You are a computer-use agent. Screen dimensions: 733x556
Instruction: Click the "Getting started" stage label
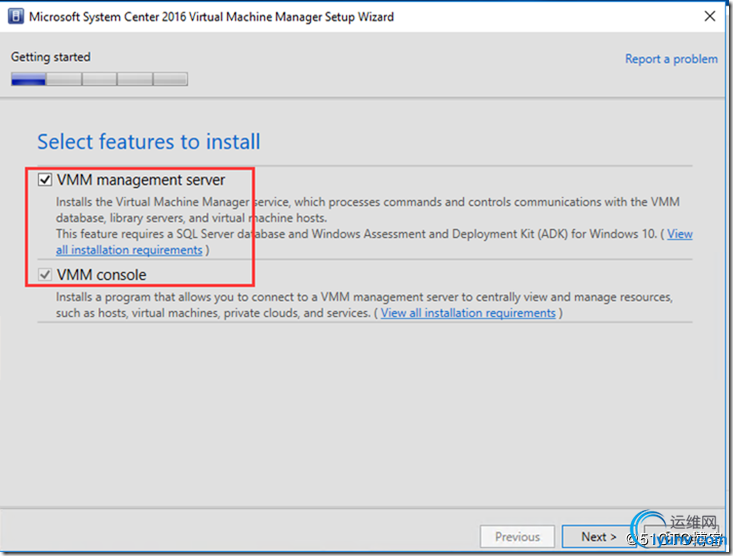click(x=50, y=58)
